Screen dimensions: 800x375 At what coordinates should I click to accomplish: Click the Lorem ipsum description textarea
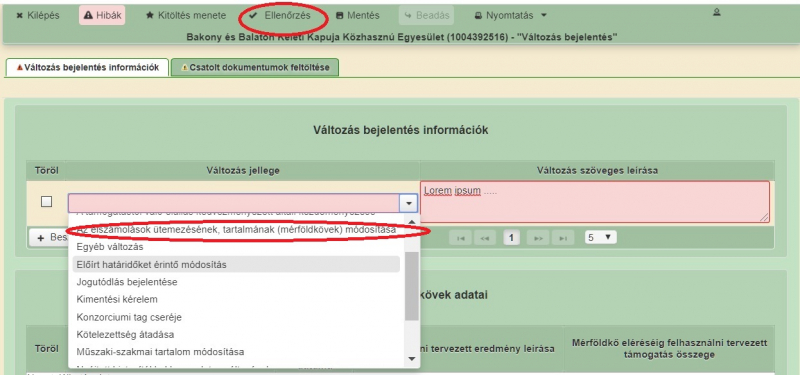point(594,202)
